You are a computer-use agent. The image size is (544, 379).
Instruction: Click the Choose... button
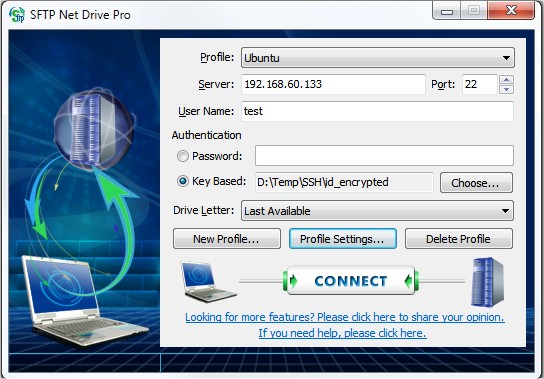click(x=476, y=183)
